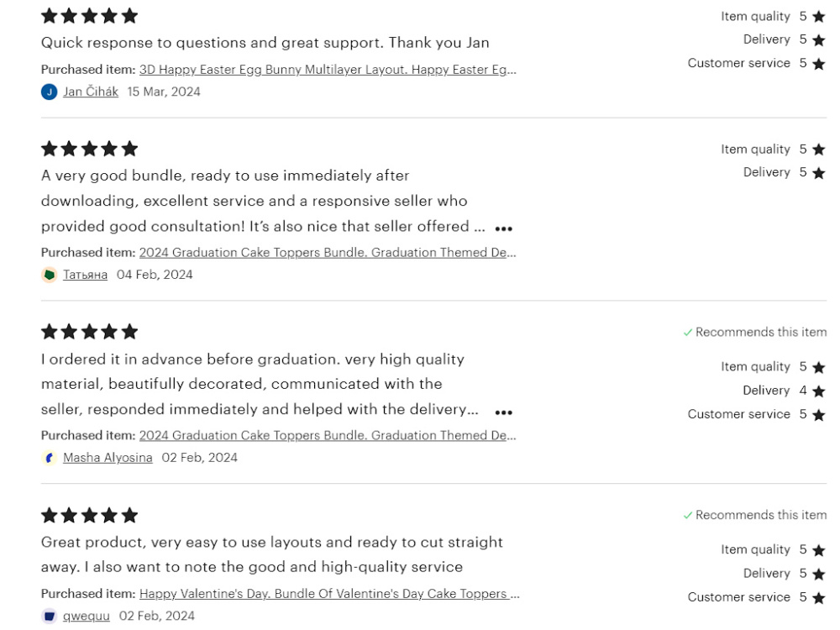Open the 3D Happy Easter Egg Bunny item link
Image resolution: width=840 pixels, height=630 pixels.
328,70
